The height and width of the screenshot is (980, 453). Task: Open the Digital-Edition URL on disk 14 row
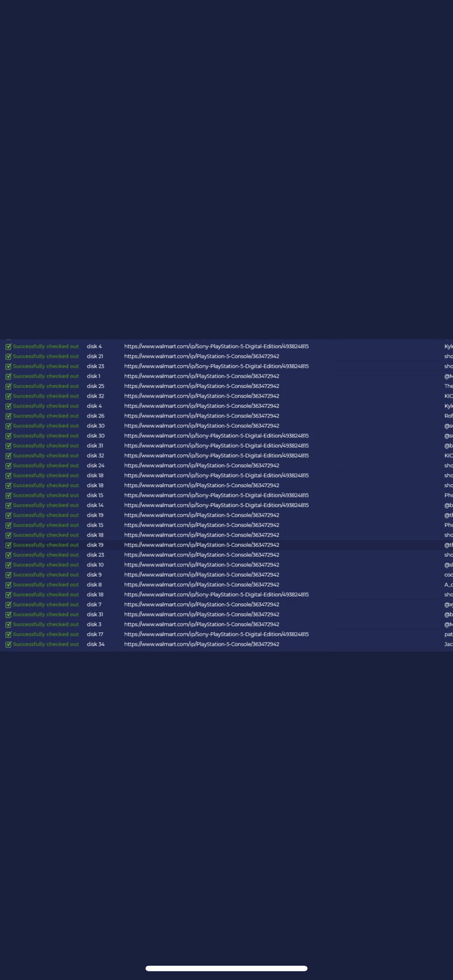(216, 505)
